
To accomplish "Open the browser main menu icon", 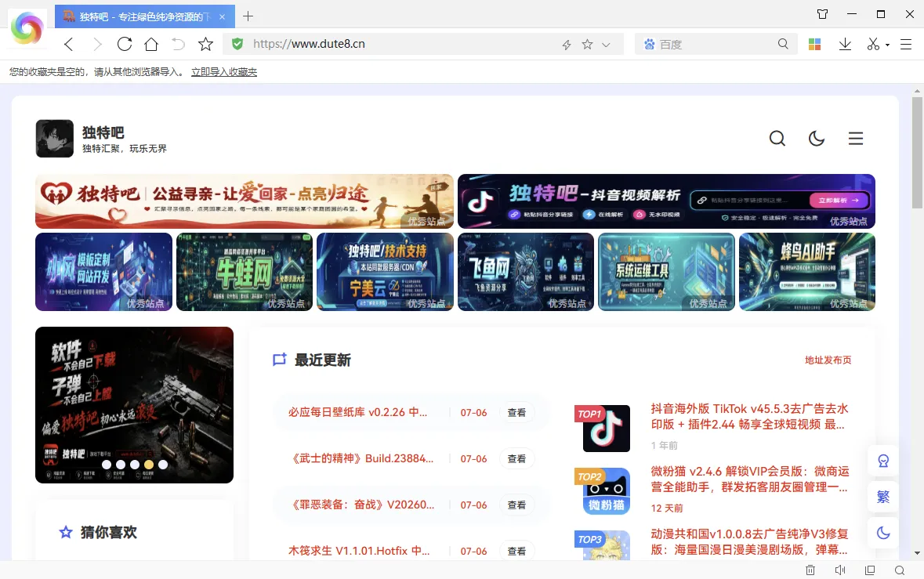I will 906,44.
